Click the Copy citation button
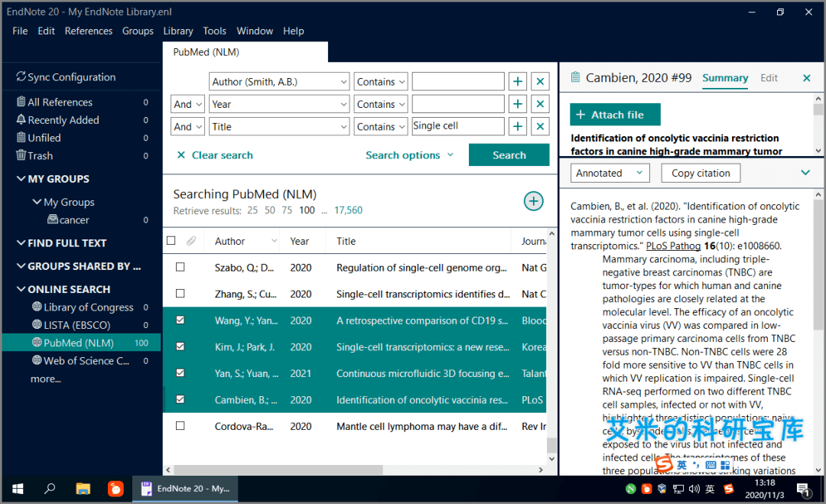This screenshot has width=826, height=504. [701, 173]
